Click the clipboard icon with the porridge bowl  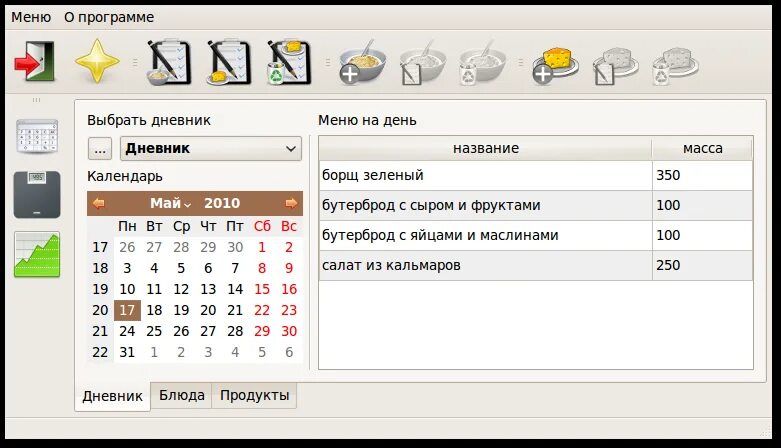coord(169,63)
